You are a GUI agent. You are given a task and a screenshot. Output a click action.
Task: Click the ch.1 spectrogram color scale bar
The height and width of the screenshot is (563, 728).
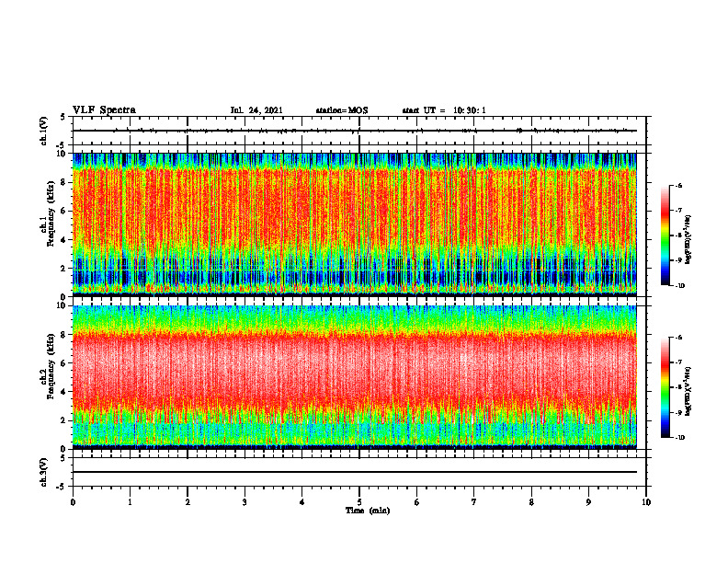pos(665,236)
